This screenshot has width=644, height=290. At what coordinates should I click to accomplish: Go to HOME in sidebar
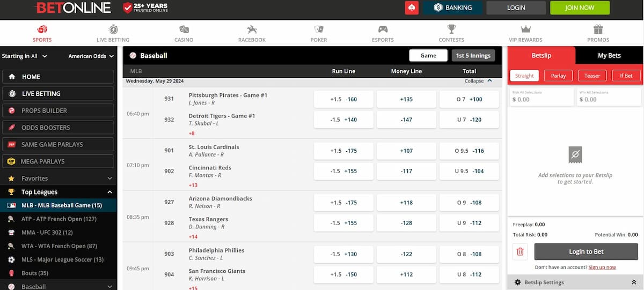click(58, 77)
